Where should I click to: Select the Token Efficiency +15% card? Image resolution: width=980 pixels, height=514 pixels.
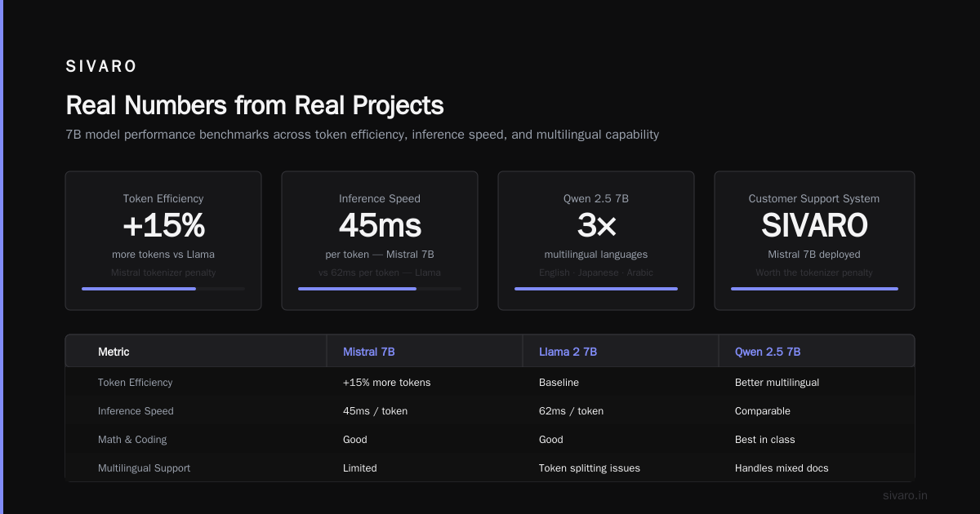pos(163,241)
